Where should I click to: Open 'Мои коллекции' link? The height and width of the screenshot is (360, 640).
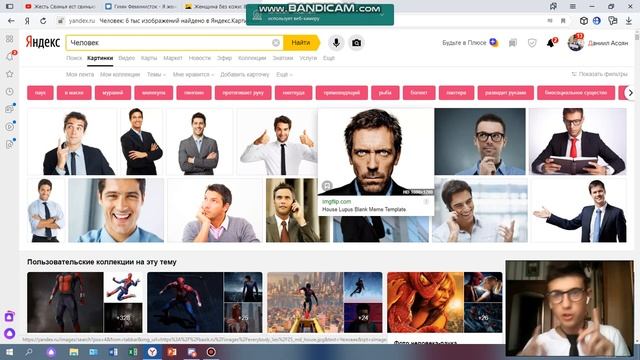(120, 74)
